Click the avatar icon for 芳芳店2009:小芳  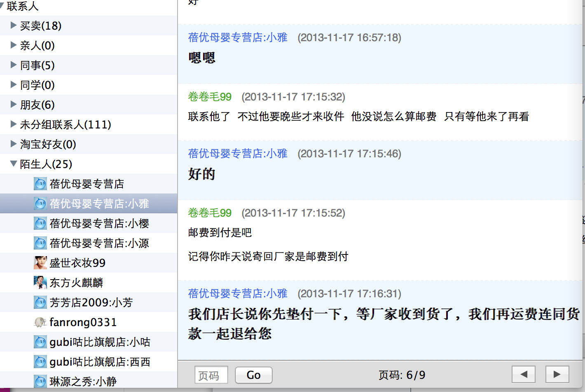pos(40,302)
